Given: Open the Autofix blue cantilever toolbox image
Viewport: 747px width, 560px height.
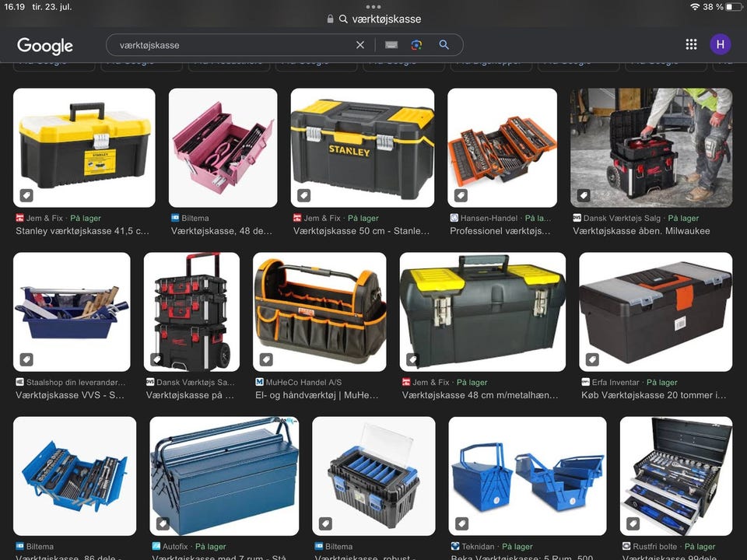Looking at the screenshot, I should click(x=224, y=476).
